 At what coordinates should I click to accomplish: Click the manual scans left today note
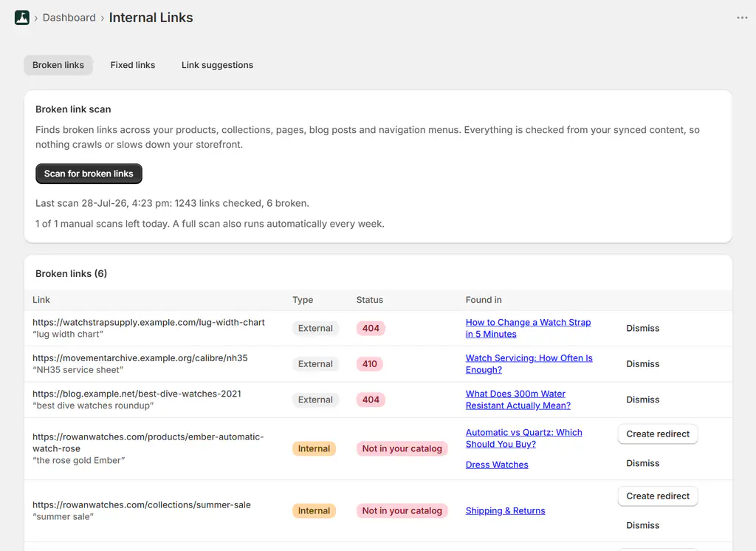click(x=210, y=224)
